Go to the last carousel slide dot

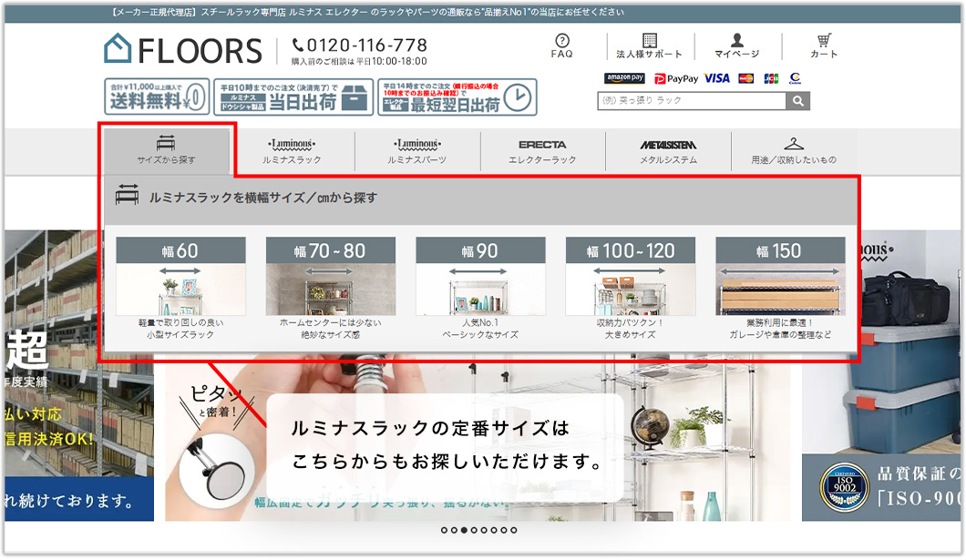(x=513, y=530)
